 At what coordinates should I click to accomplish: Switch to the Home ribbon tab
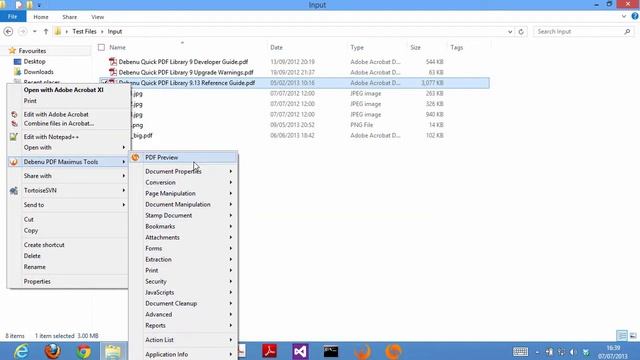pos(41,17)
